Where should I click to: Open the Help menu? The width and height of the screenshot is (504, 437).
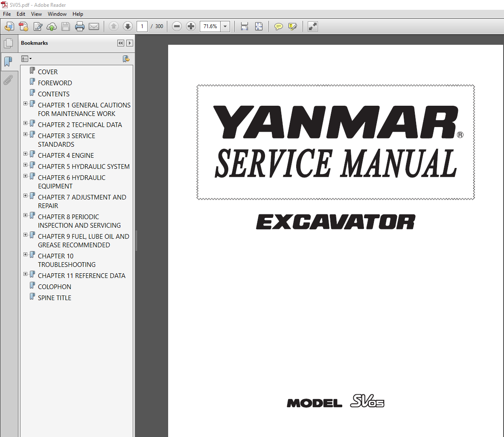78,14
